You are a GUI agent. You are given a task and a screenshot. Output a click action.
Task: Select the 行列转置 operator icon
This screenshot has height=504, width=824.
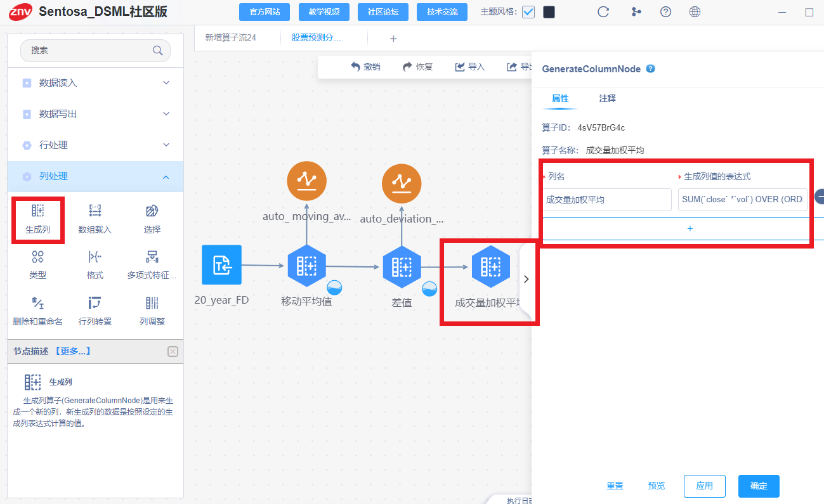tap(95, 302)
